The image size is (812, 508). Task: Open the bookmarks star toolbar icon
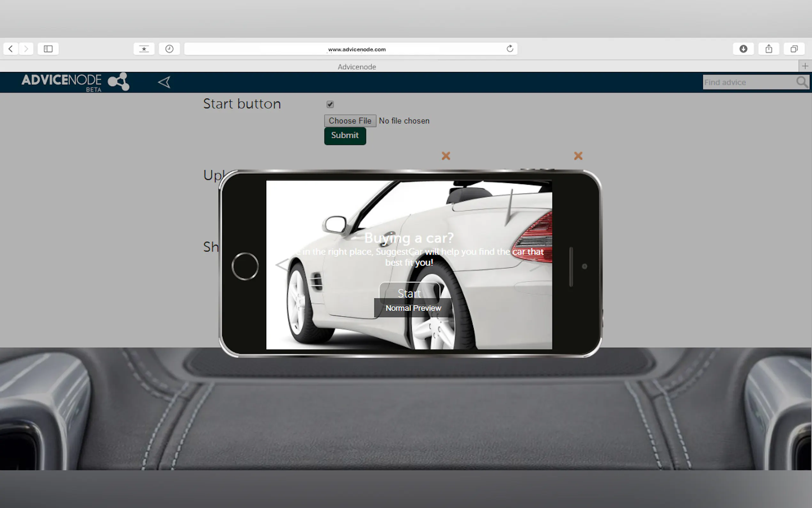click(144, 49)
